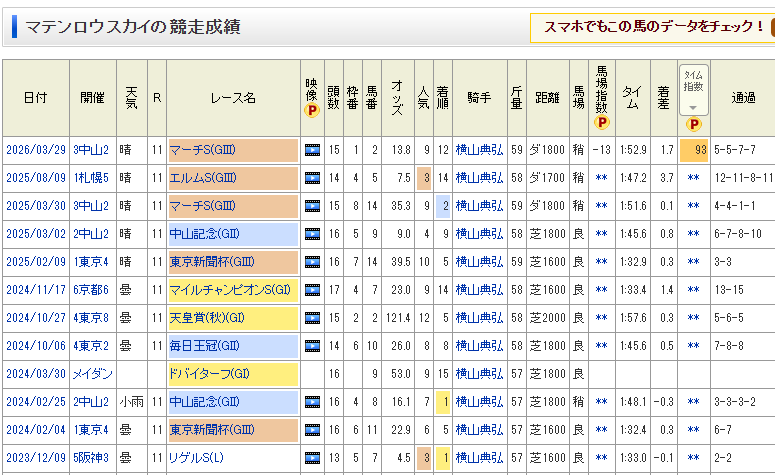Click the premium P icon under 映像 header
The width and height of the screenshot is (775, 475).
(312, 111)
